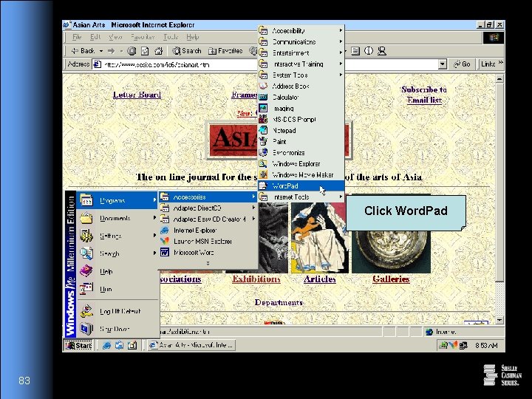Click the vertical scrollbar down arrow
Viewport: 532px width, 399px height.
coord(499,320)
